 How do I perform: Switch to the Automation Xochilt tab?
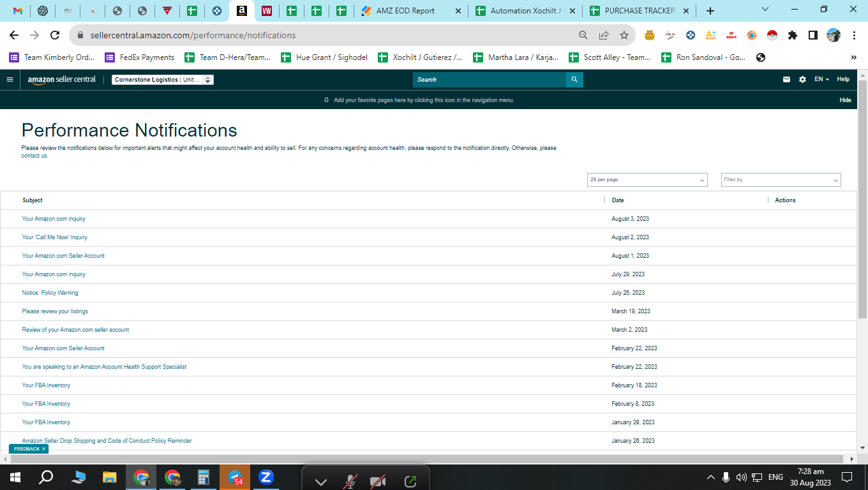point(525,11)
